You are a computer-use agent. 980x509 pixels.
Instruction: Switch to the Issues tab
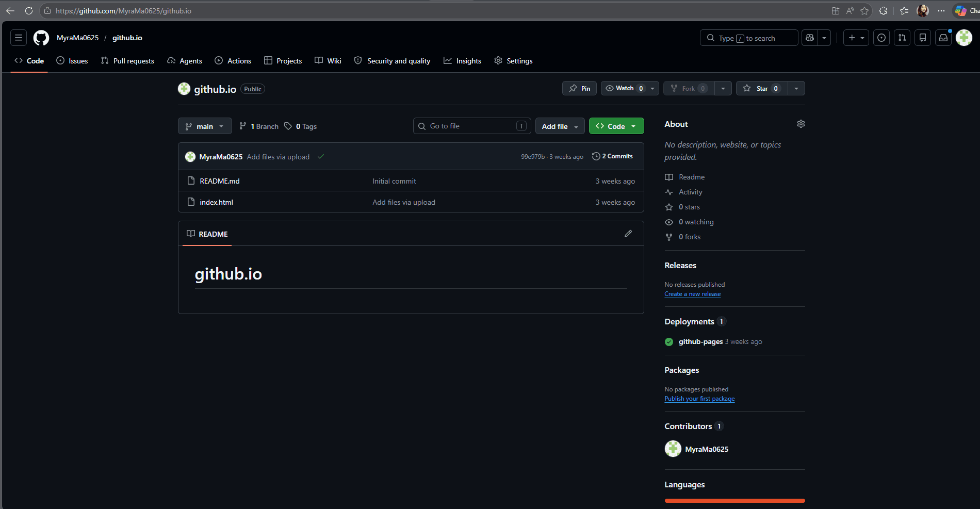click(72, 61)
